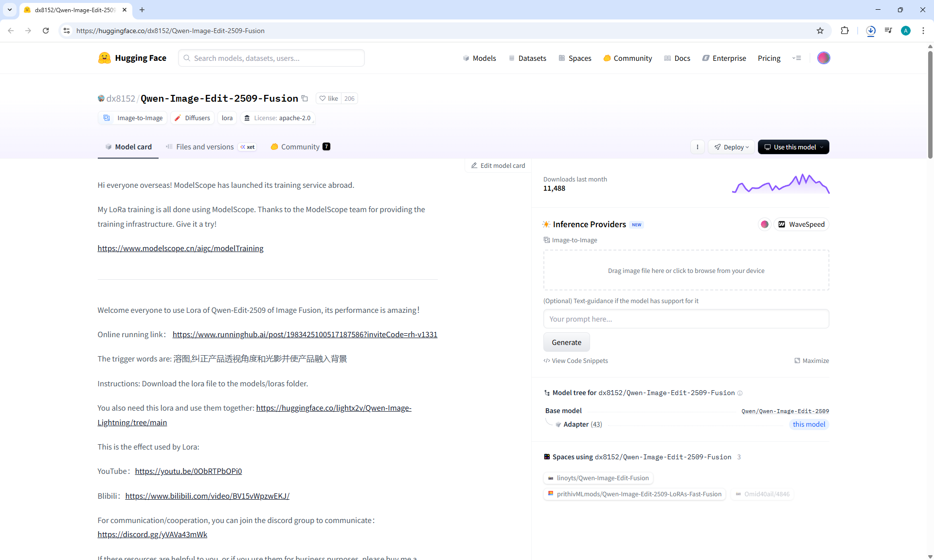Open browser extensions puzzle icon
The image size is (934, 560).
pos(844,31)
